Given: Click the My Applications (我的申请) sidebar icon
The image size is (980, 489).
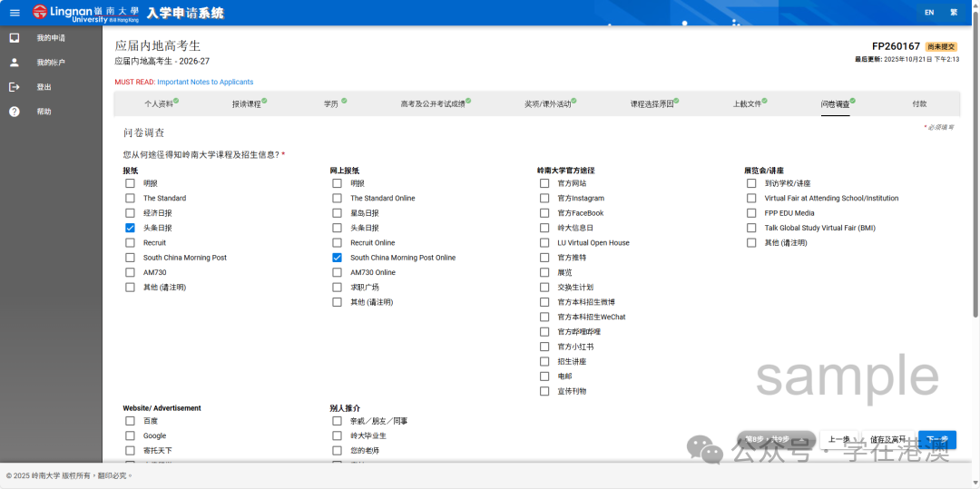Looking at the screenshot, I should click(15, 38).
